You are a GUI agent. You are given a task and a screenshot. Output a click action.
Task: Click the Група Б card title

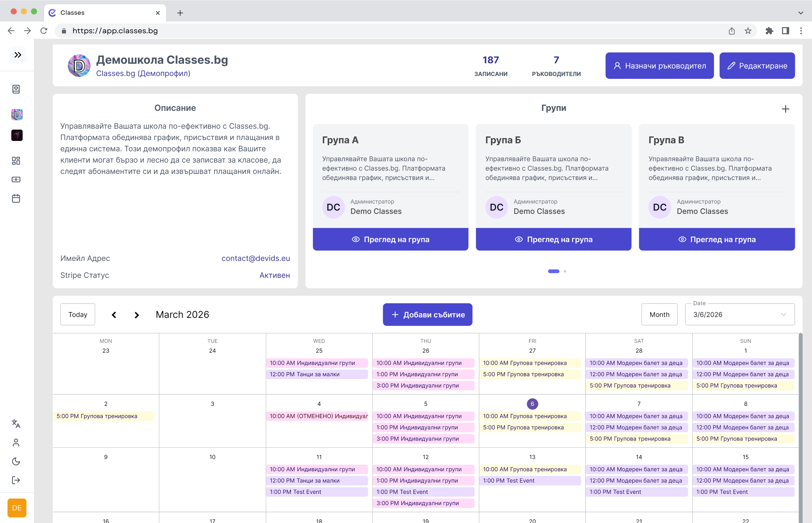pos(503,140)
